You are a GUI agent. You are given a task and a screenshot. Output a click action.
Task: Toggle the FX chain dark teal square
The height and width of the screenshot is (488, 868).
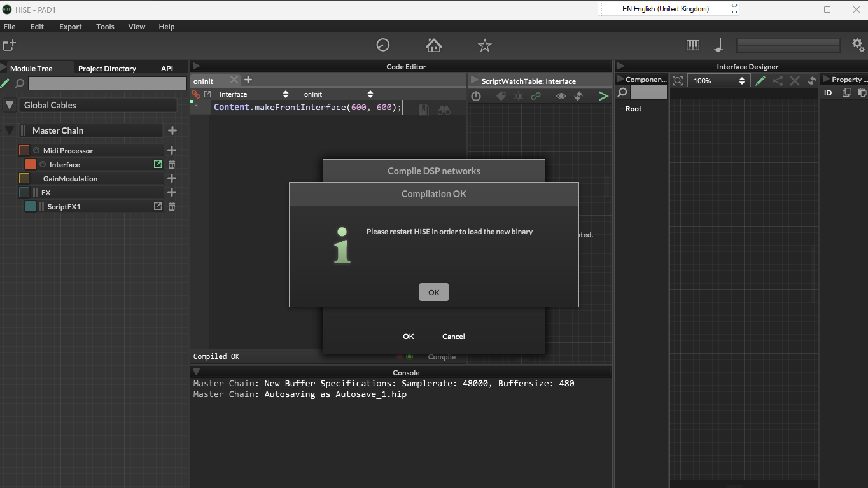coord(24,192)
